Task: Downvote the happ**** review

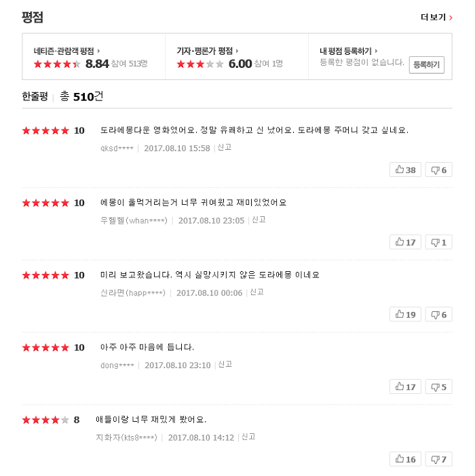Action: 438,314
